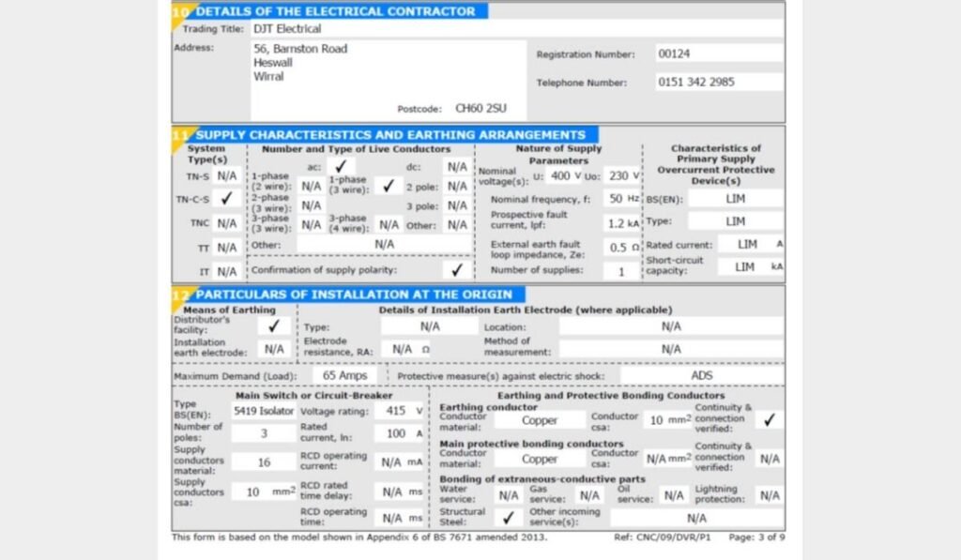
Task: Click the Supply Characteristics and Earthing Arrangements heading
Action: [x=390, y=135]
